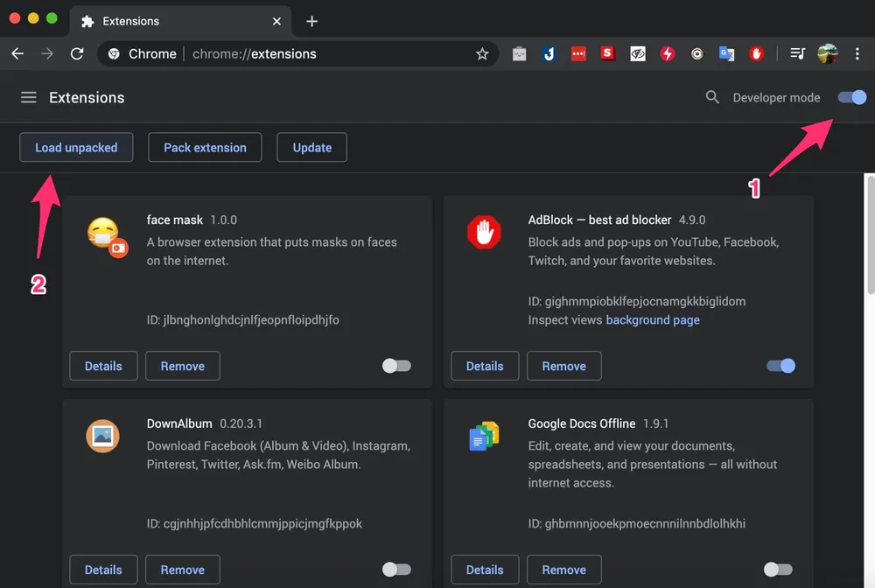Open AdBlock's background page link

653,320
